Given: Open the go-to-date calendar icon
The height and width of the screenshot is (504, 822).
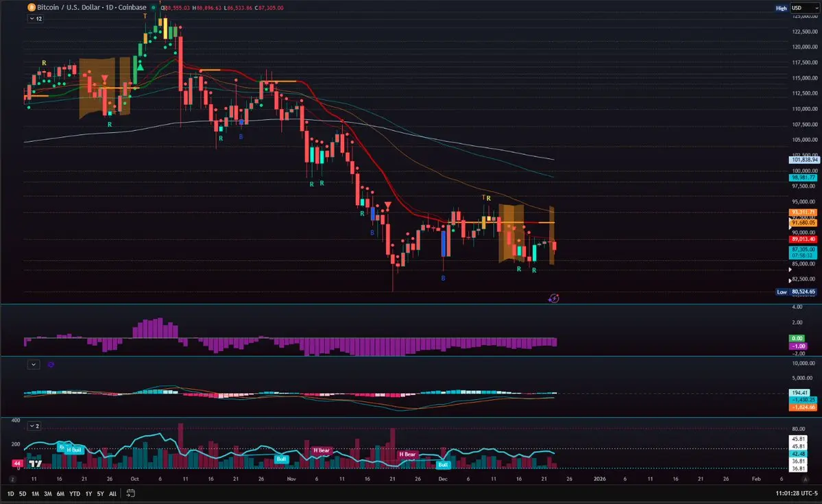Looking at the screenshot, I should pyautogui.click(x=130, y=493).
